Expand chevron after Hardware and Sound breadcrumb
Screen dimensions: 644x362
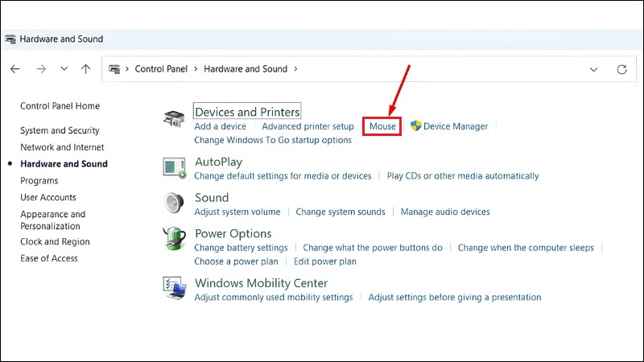click(295, 69)
